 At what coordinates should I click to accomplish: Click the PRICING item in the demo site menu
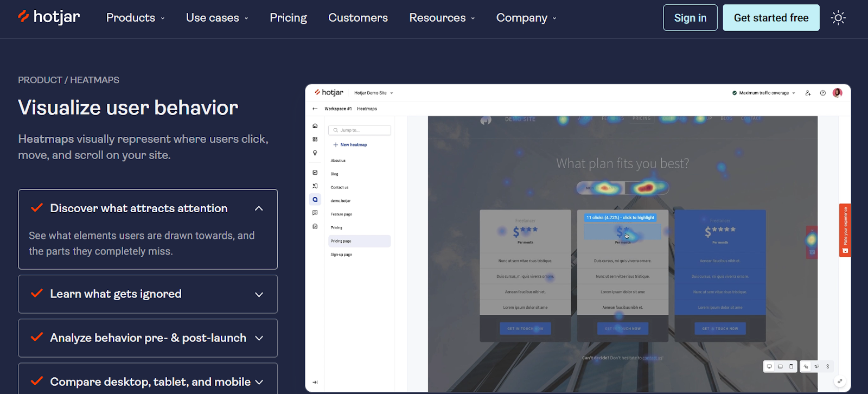(x=641, y=118)
